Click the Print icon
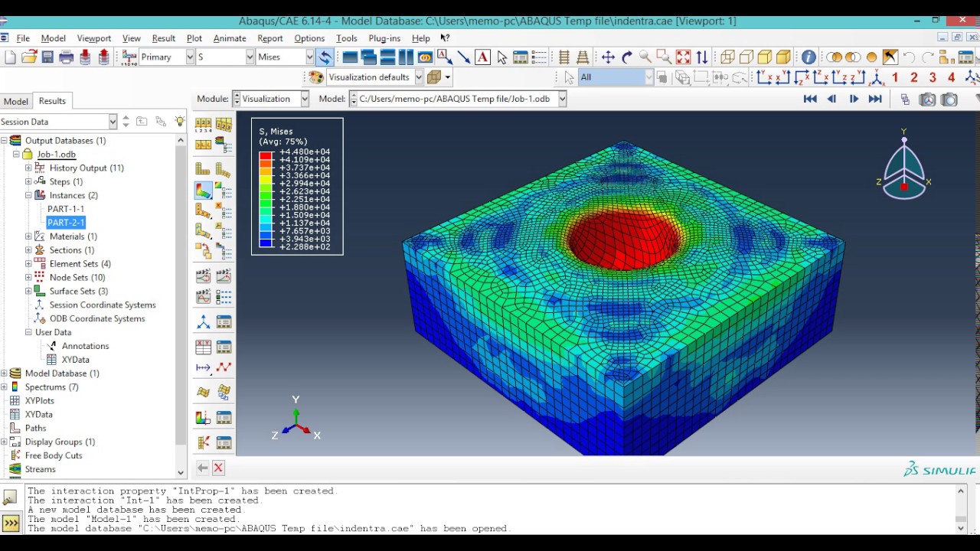 pos(67,57)
